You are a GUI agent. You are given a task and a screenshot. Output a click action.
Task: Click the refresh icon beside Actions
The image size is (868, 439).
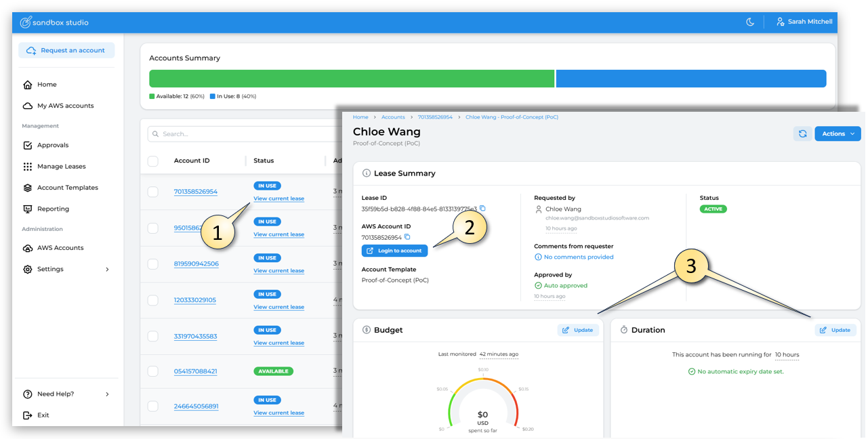pyautogui.click(x=802, y=133)
